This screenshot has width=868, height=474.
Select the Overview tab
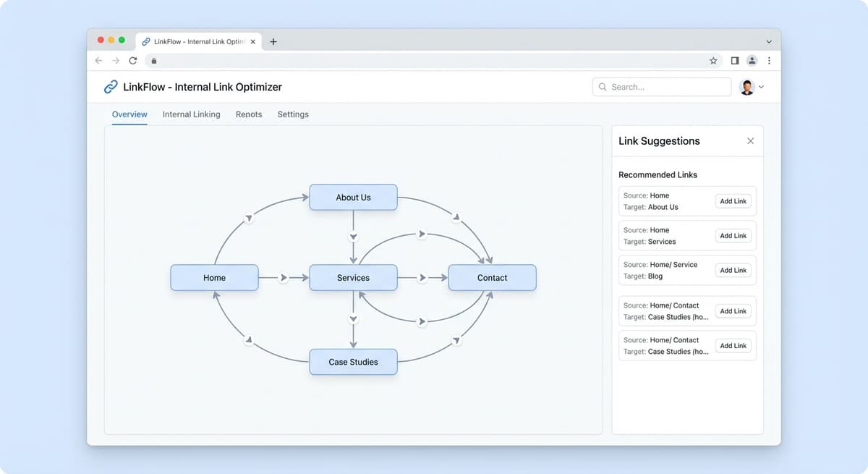pyautogui.click(x=129, y=114)
